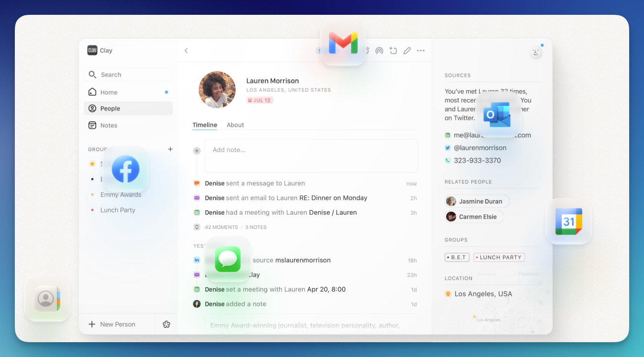Add a new group with plus icon
The image size is (644, 357).
click(170, 149)
